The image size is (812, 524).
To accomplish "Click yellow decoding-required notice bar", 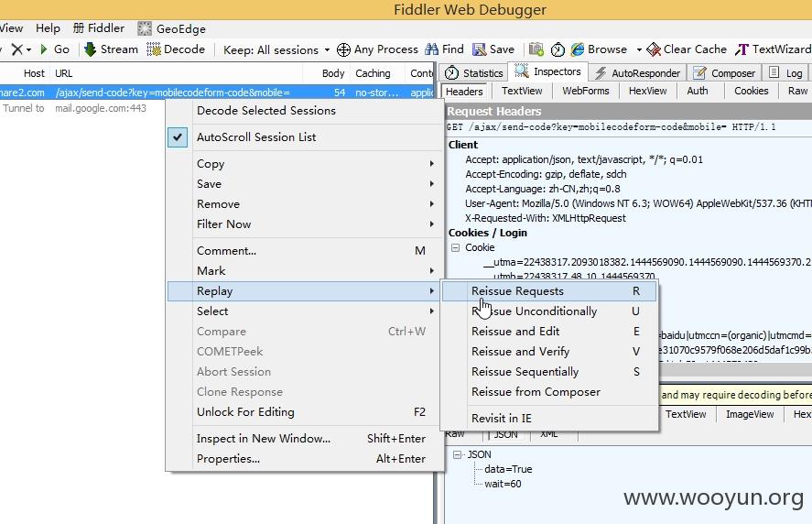I will coord(735,395).
